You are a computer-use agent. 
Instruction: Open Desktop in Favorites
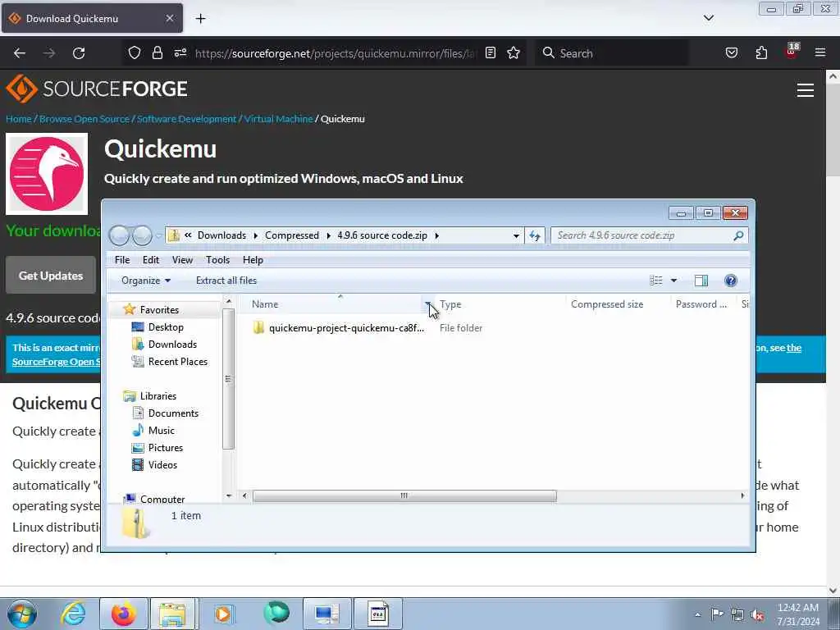tap(166, 326)
